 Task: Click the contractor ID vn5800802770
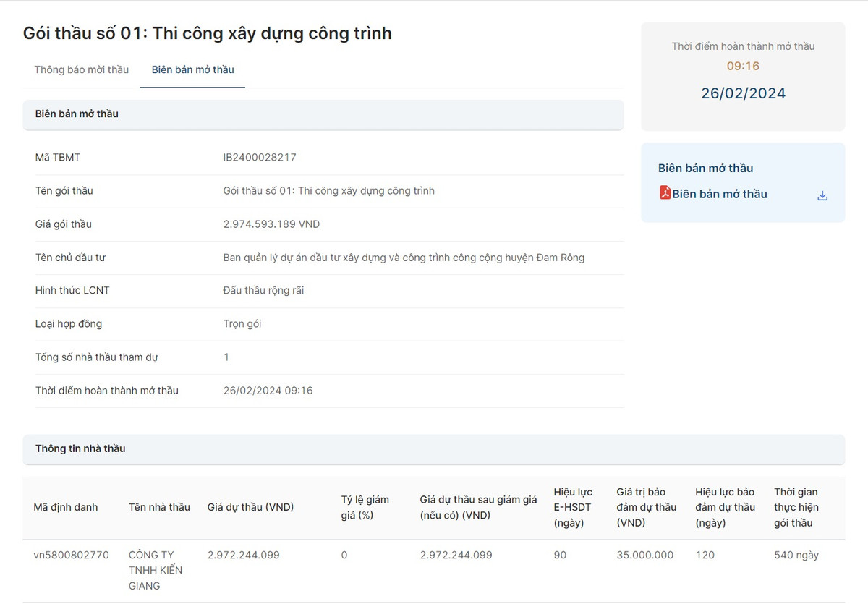pyautogui.click(x=70, y=555)
